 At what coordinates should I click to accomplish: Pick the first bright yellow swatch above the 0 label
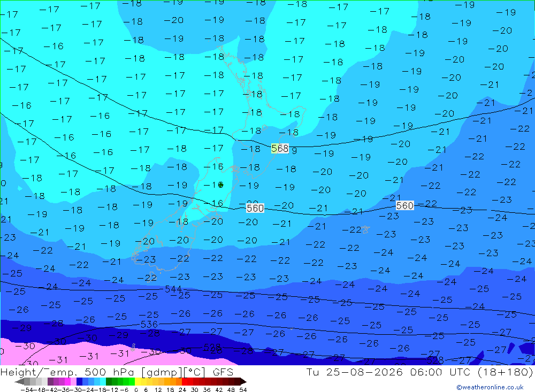click(138, 382)
